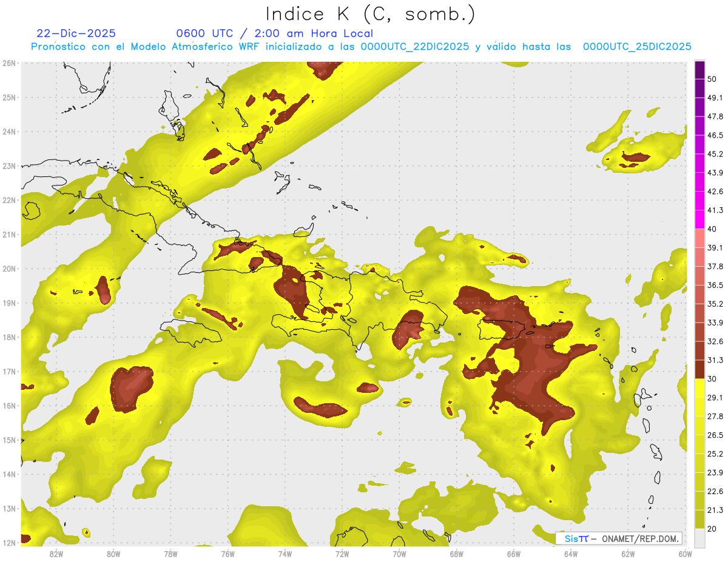Click the 14N latitude label
The image size is (728, 562).
tap(9, 474)
